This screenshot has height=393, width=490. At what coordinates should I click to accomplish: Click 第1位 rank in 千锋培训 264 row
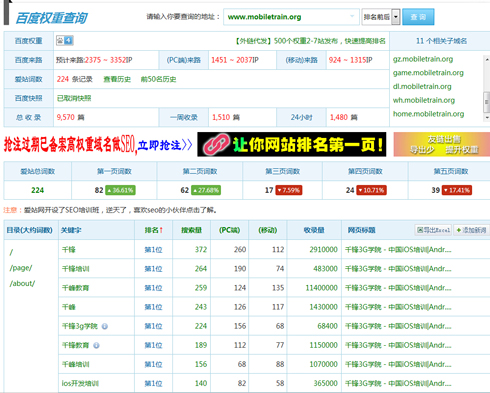[x=153, y=269]
